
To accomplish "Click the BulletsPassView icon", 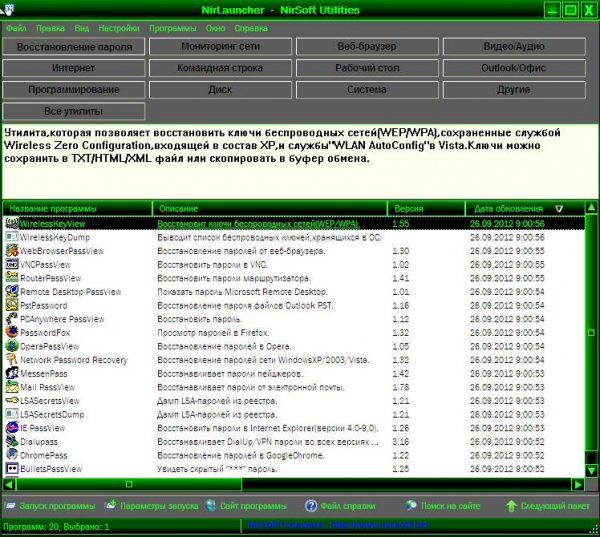I will 12,468.
